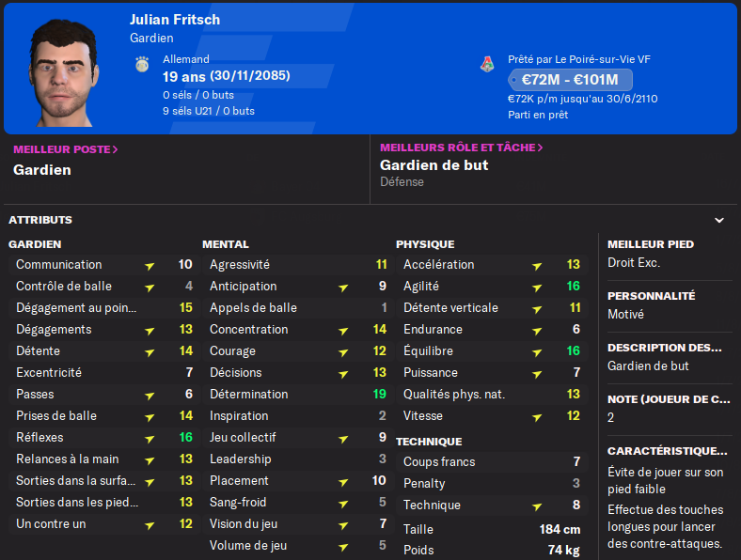Select the Dégagement au poing attribute row
Image resolution: width=741 pixels, height=560 pixels.
tap(104, 308)
